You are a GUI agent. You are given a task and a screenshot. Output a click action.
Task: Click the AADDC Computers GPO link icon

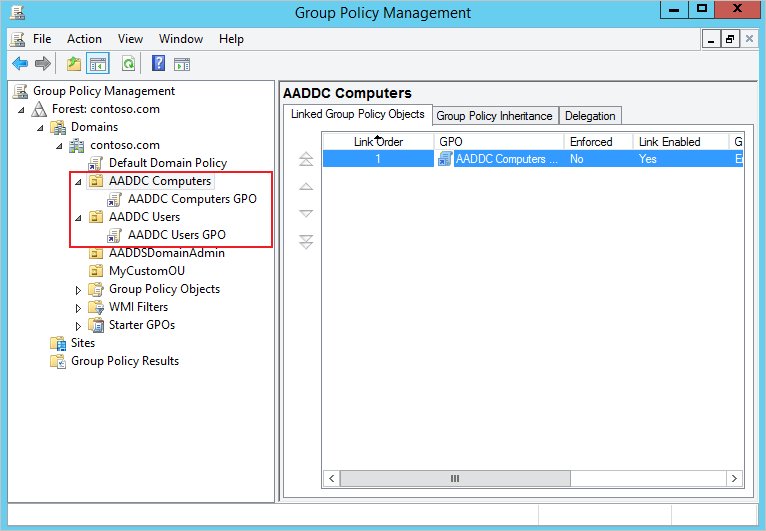tap(114, 199)
